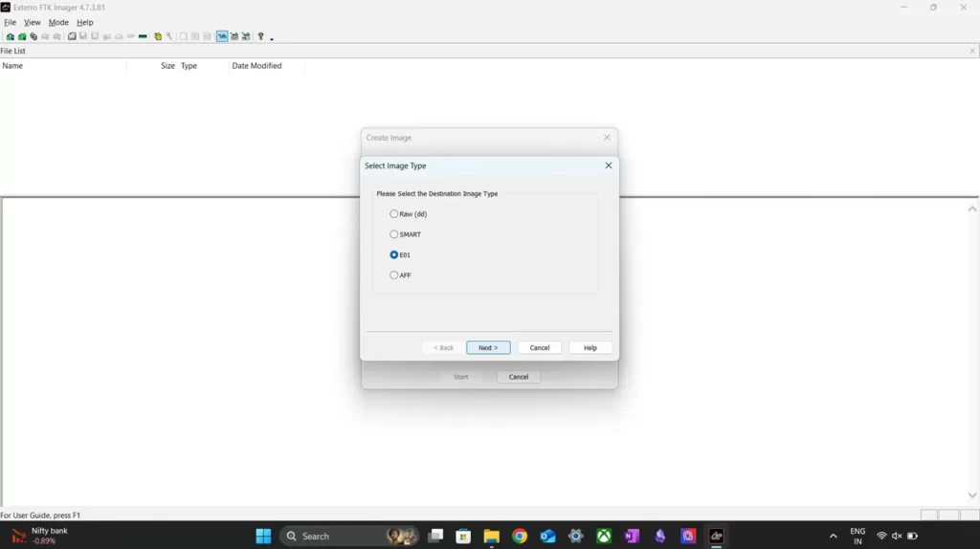Viewport: 980px width, 549px height.
Task: Show hidden icons in system tray
Action: click(833, 537)
